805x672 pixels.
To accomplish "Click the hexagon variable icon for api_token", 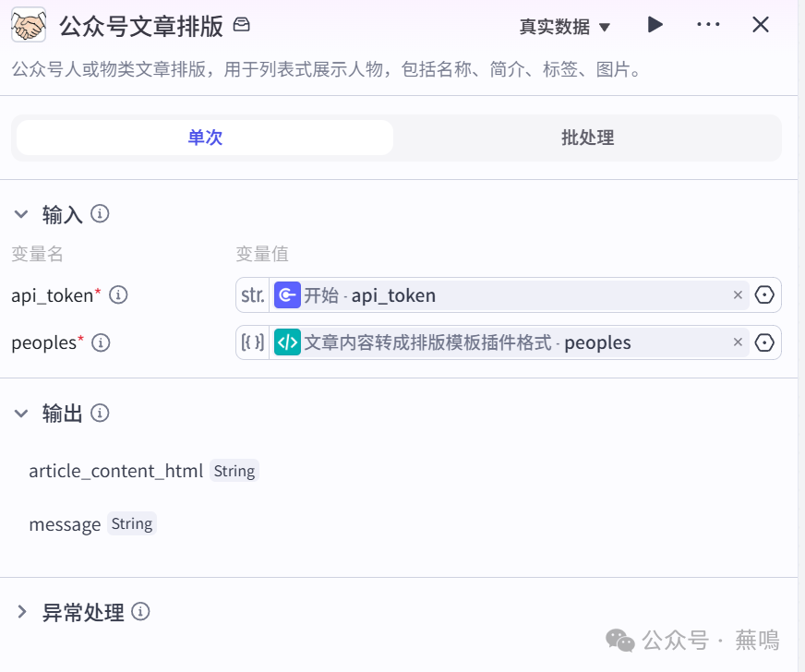I will point(764,295).
